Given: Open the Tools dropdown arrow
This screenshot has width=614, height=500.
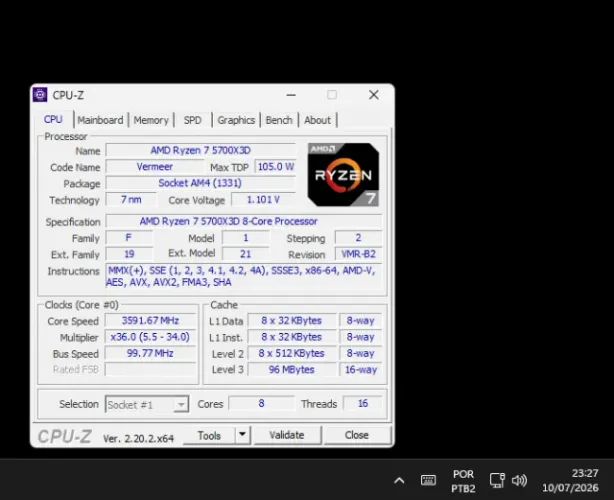Looking at the screenshot, I should click(x=242, y=435).
